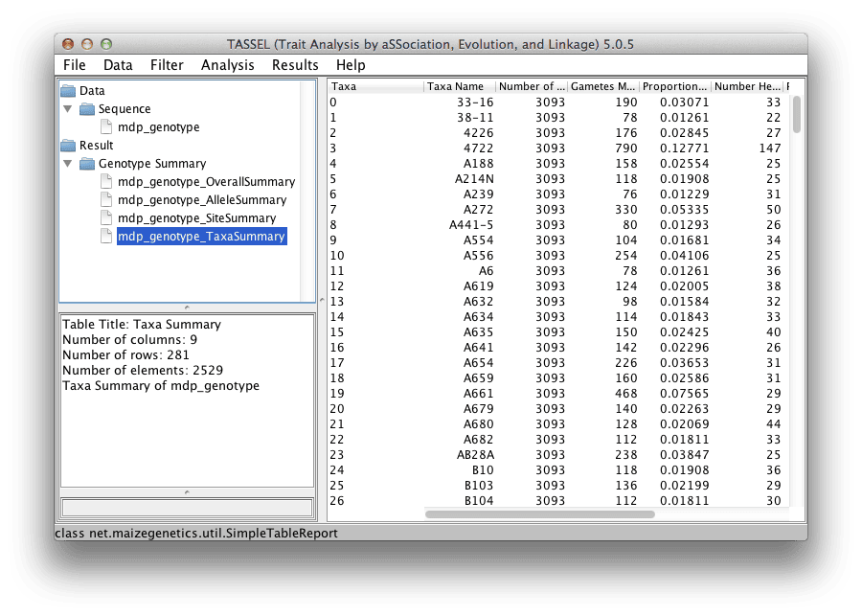Viewport: 862px width, 616px height.
Task: Click gametes missing value 790
Action: point(625,148)
